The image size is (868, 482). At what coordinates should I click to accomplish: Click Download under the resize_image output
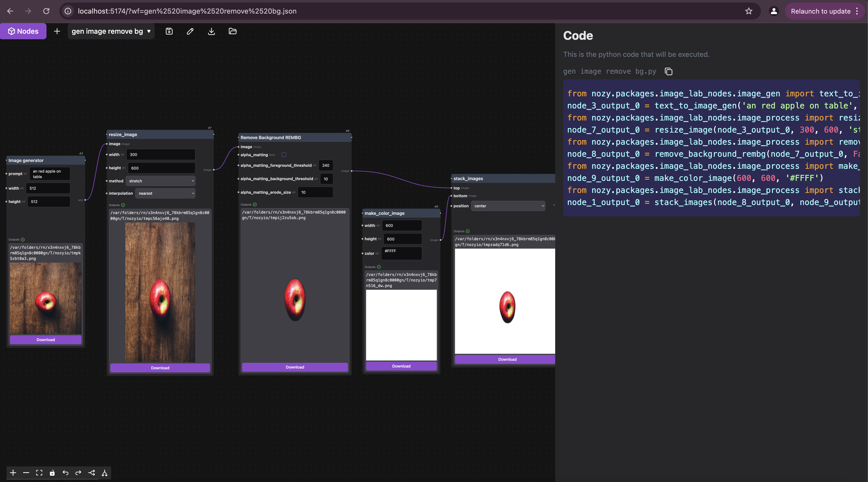point(160,368)
